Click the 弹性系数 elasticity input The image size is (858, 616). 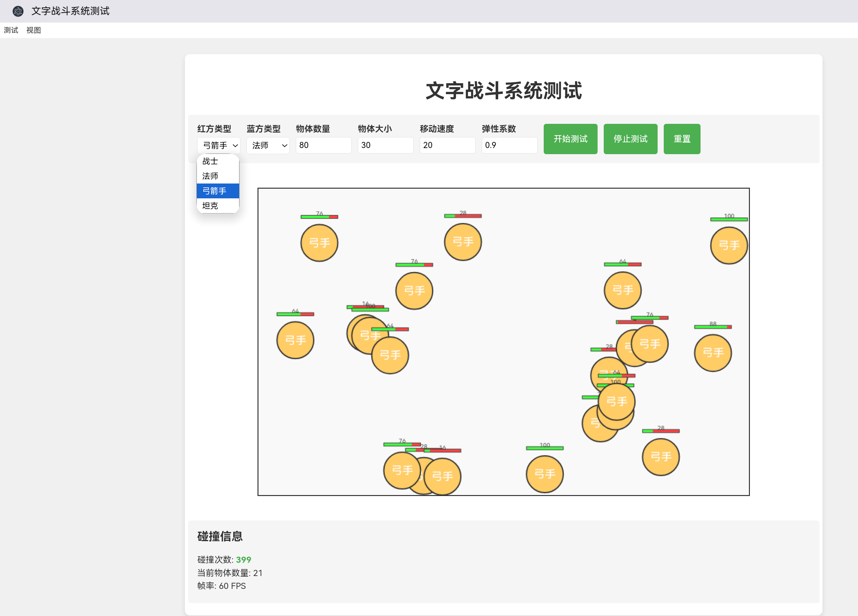(509, 145)
